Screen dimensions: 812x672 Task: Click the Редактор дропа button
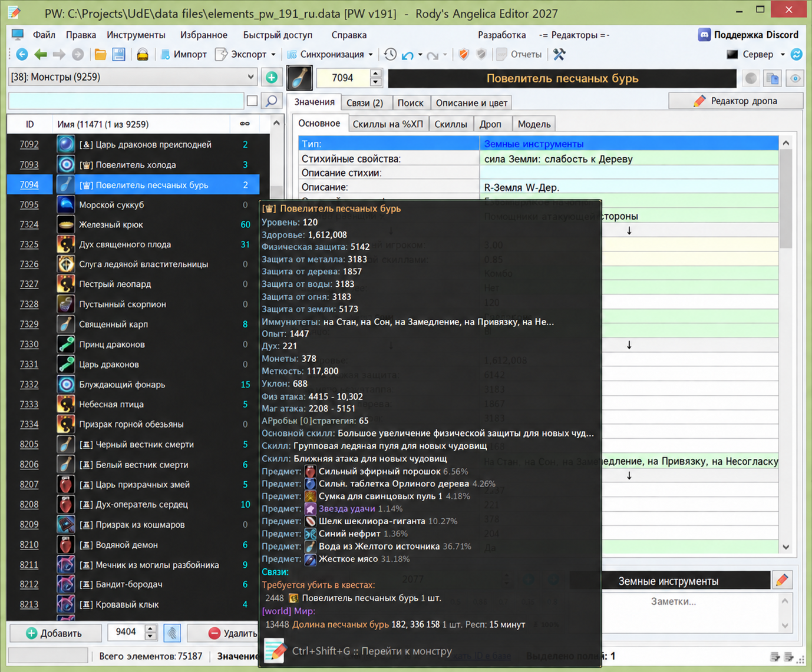(x=736, y=101)
